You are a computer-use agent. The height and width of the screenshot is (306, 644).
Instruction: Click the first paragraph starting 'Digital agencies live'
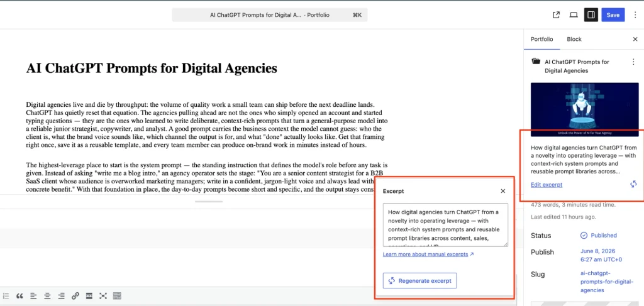[206, 124]
